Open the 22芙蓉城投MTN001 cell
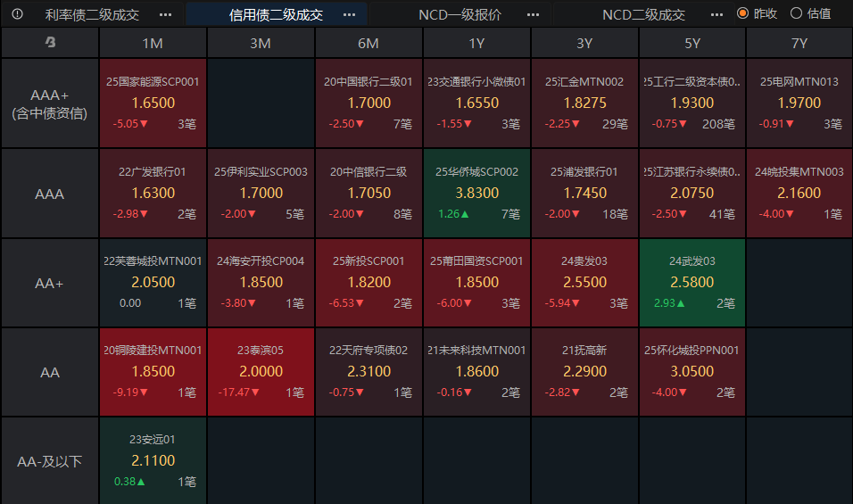The width and height of the screenshot is (853, 504). (153, 283)
